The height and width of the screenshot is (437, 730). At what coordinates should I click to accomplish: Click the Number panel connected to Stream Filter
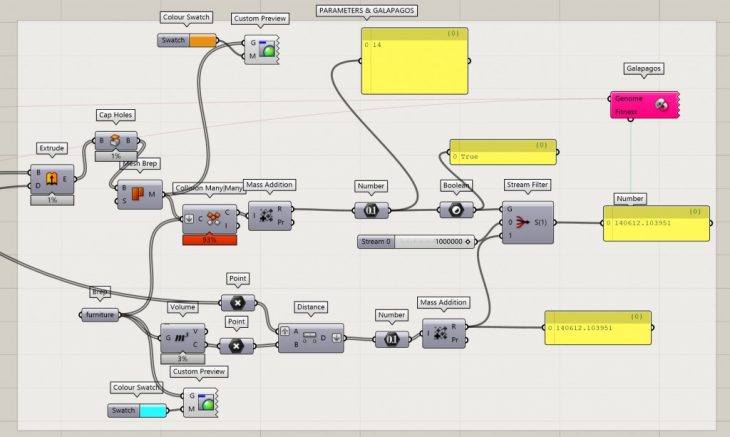coord(656,222)
